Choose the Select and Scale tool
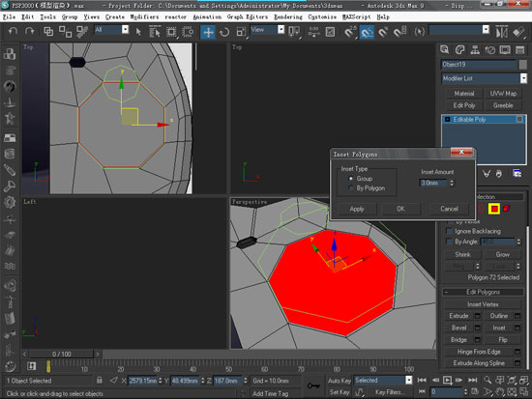 [x=241, y=32]
